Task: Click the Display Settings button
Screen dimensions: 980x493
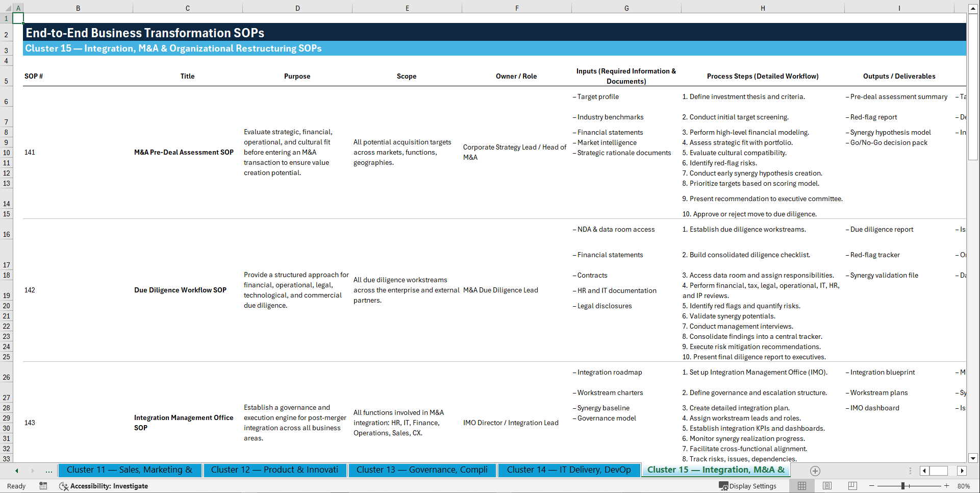Action: (748, 486)
